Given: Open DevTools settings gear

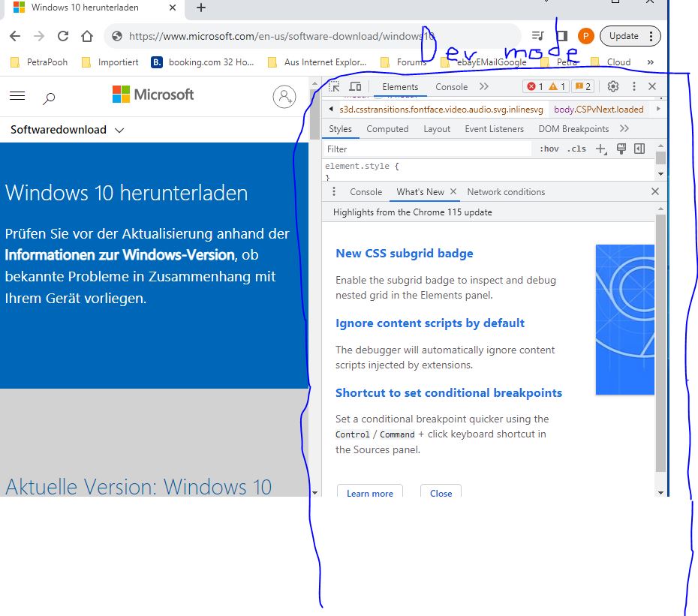Looking at the screenshot, I should pyautogui.click(x=613, y=86).
